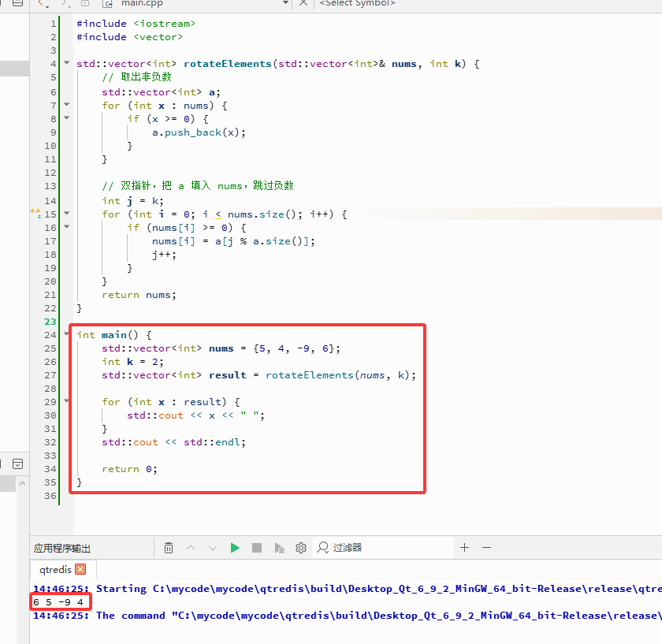This screenshot has height=644, width=662.
Task: Click 'return nums;' statement
Action: [x=139, y=295]
